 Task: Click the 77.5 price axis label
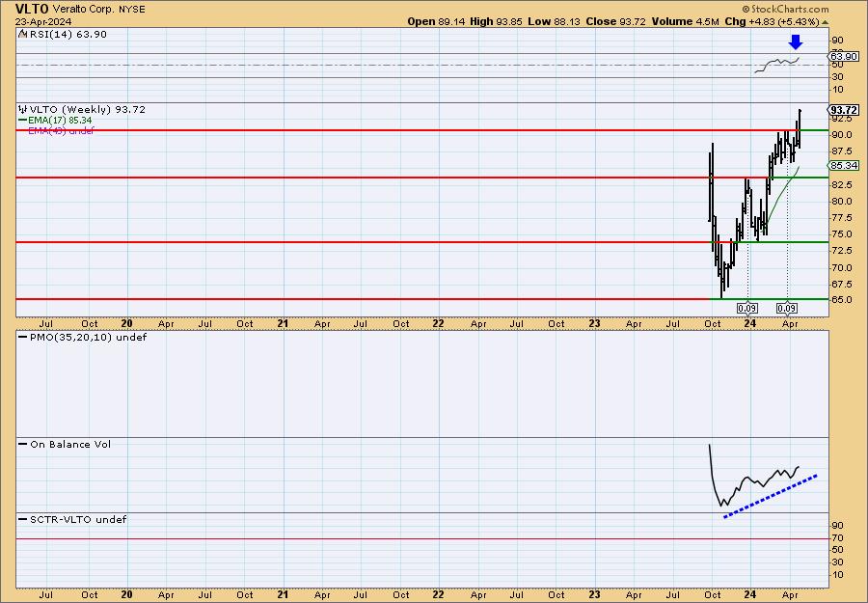click(x=842, y=218)
